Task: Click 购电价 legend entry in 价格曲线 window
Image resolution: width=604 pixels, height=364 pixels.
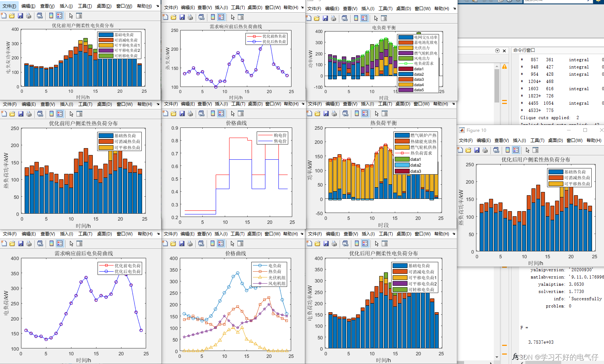Action: point(273,135)
